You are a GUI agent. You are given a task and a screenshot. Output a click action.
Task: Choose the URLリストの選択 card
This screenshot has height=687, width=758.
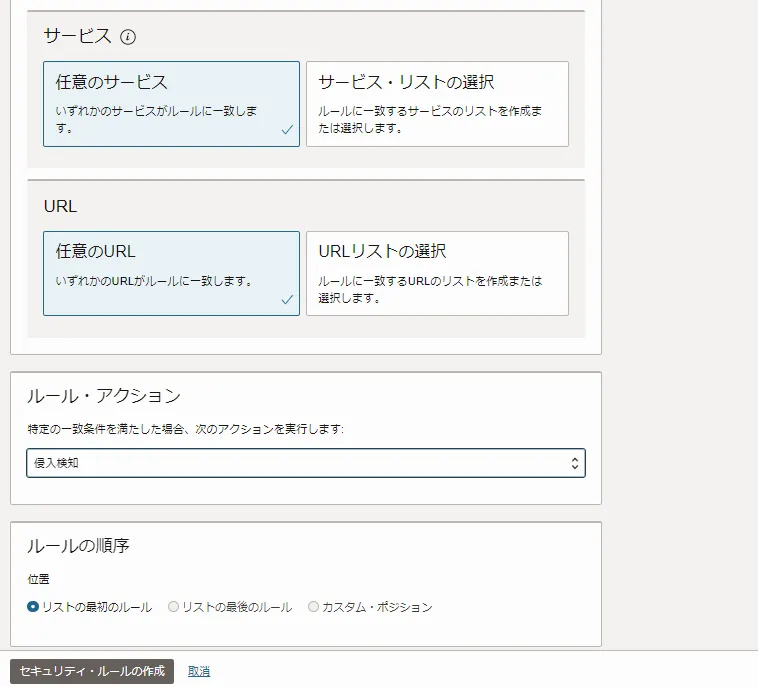click(437, 273)
